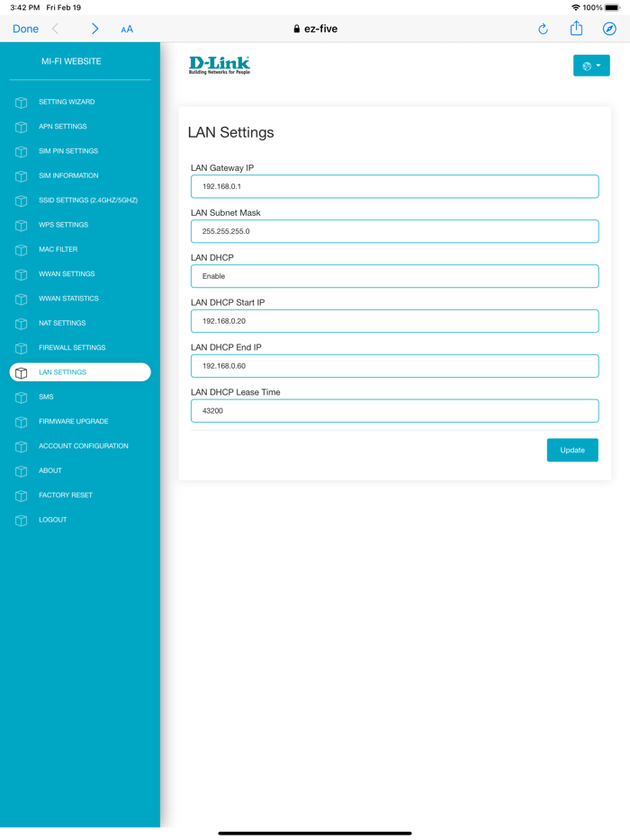Image resolution: width=630 pixels, height=840 pixels.
Task: Open the LAN DHCP Enable dropdown
Action: click(394, 276)
